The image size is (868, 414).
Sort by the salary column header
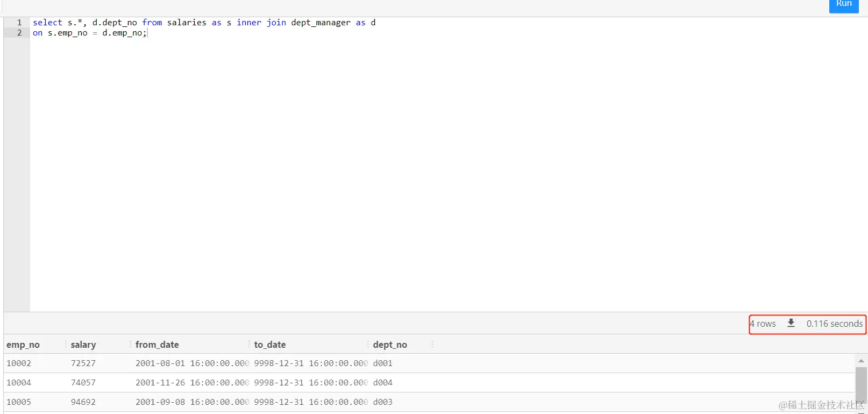(83, 345)
